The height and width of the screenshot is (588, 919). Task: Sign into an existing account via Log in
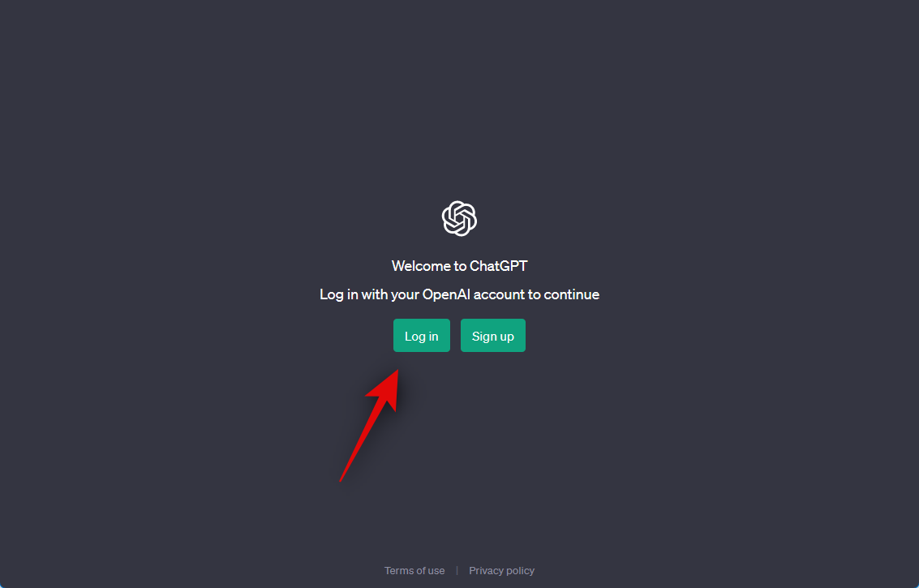coord(422,335)
